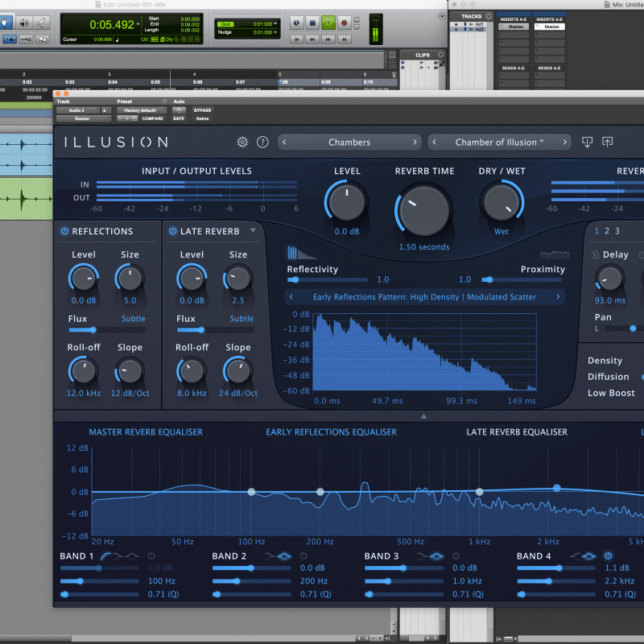This screenshot has height=644, width=644.
Task: Open the Late Reverb Equaliser tab
Action: click(517, 432)
